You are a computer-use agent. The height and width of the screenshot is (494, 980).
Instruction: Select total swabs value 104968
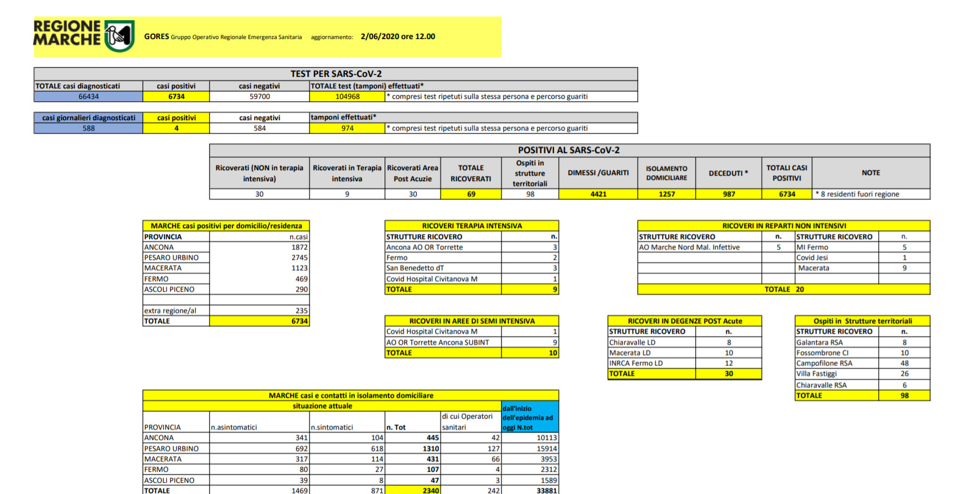click(x=347, y=96)
